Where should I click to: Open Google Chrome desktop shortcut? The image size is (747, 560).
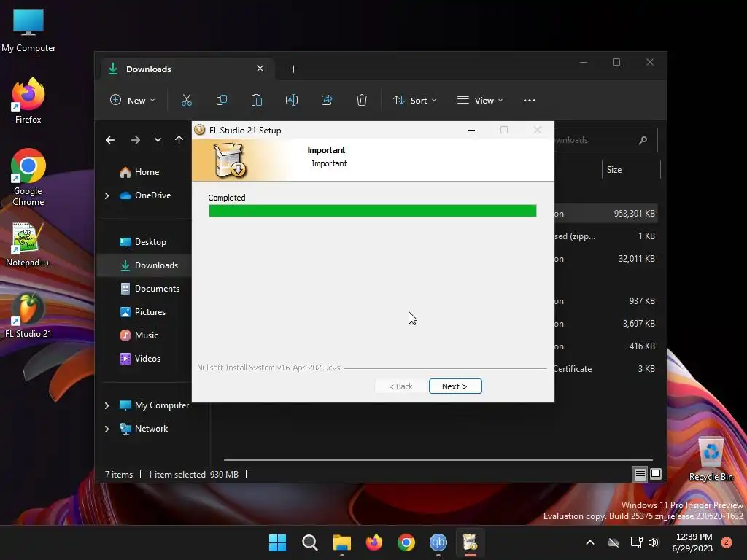point(28,177)
